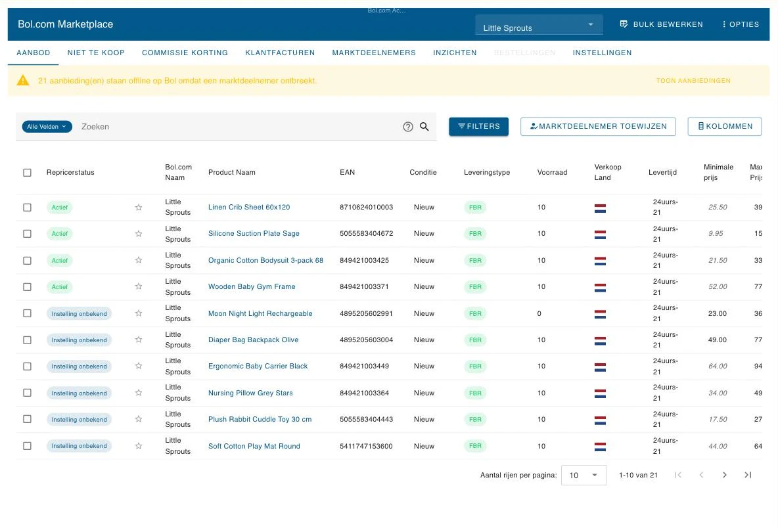The width and height of the screenshot is (778, 532).
Task: Go to next page arrow
Action: click(724, 475)
